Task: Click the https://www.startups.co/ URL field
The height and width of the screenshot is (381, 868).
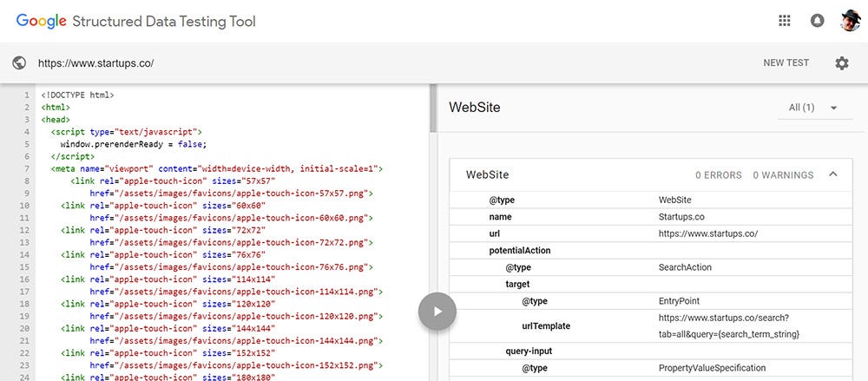Action: 96,63
